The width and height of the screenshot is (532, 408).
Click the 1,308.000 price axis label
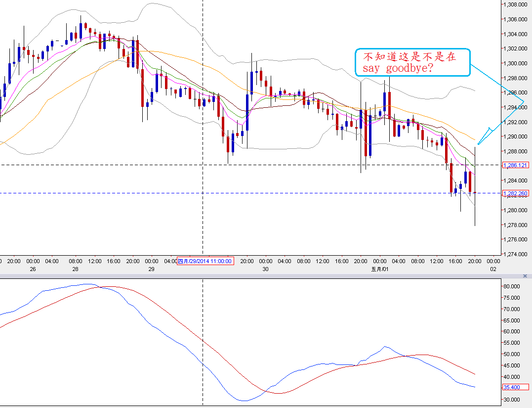[x=515, y=4]
